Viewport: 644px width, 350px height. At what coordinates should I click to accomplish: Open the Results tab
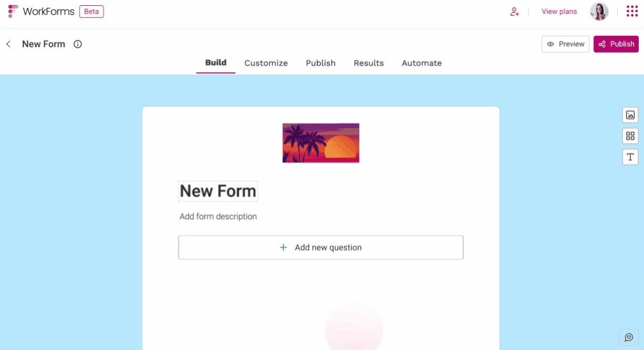369,63
